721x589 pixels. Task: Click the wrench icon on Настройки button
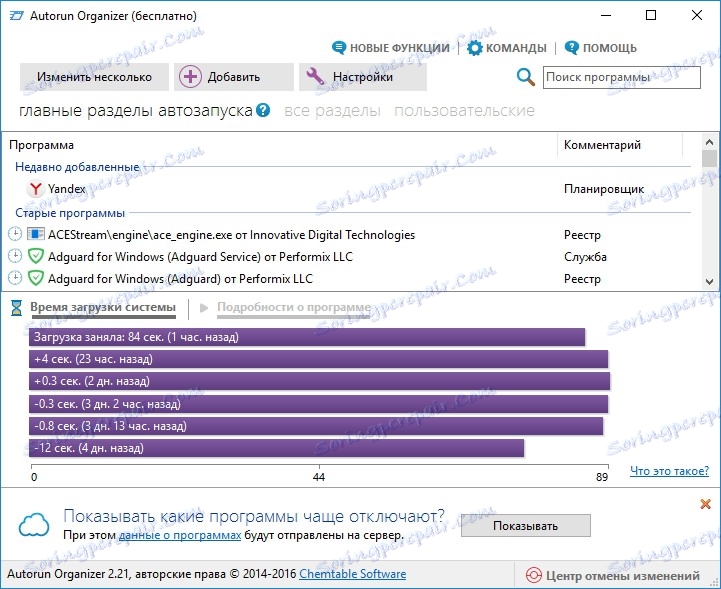pos(315,76)
